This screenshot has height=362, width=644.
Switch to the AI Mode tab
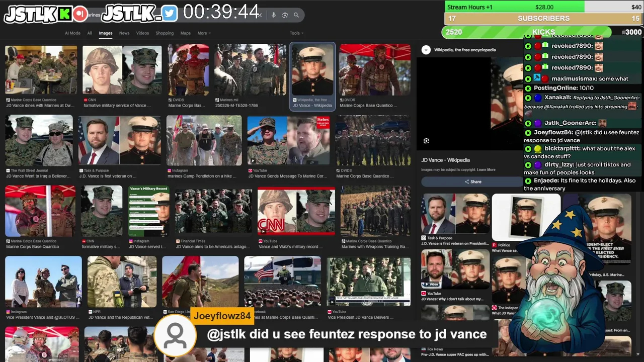[x=72, y=33]
